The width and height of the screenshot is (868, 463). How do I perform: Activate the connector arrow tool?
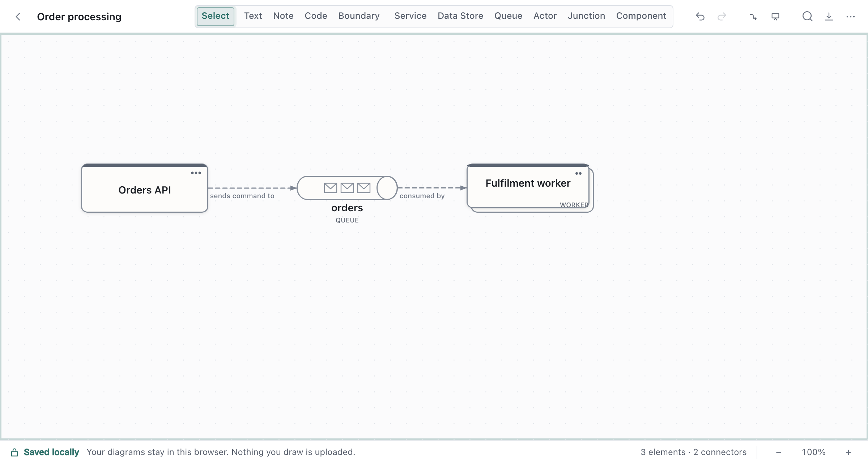(x=753, y=17)
